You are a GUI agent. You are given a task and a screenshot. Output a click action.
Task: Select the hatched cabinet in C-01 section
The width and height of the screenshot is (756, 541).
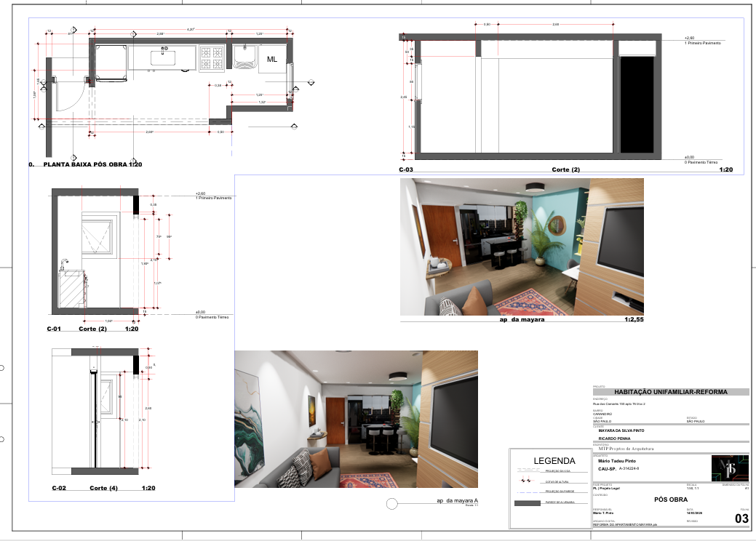(x=72, y=289)
